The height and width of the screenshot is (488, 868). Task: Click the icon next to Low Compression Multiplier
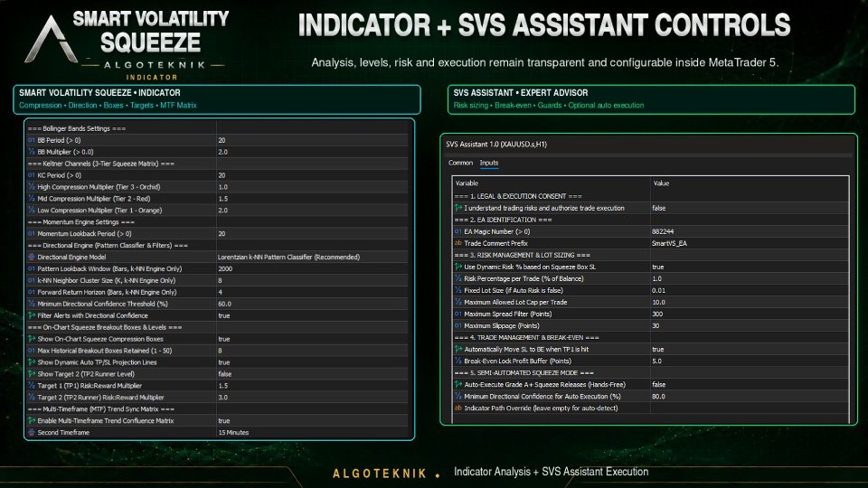[32, 211]
